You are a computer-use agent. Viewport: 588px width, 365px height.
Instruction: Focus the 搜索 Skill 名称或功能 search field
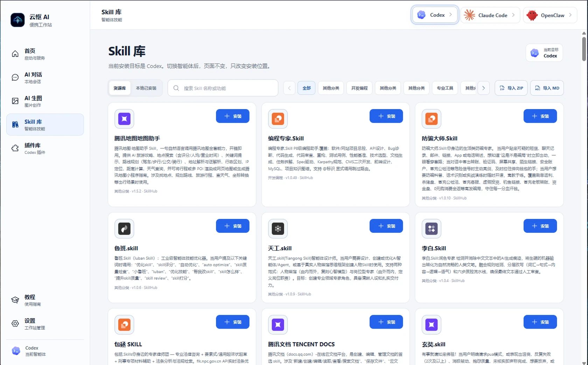pyautogui.click(x=223, y=88)
